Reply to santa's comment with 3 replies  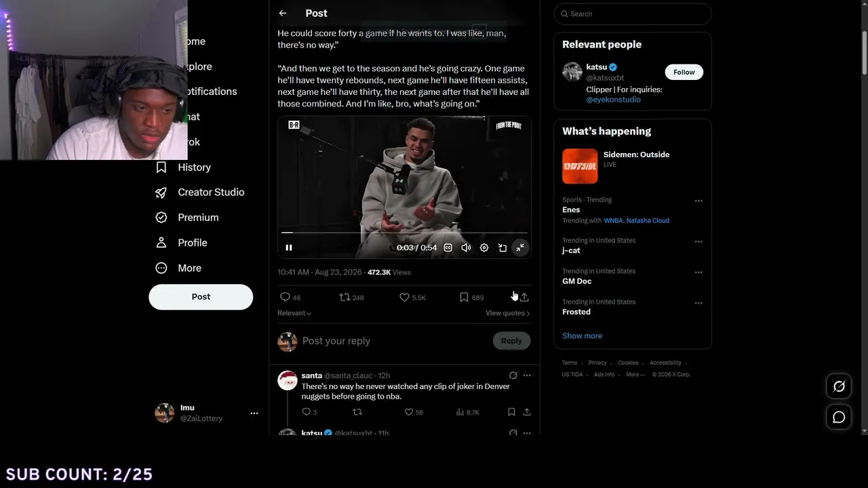point(309,412)
